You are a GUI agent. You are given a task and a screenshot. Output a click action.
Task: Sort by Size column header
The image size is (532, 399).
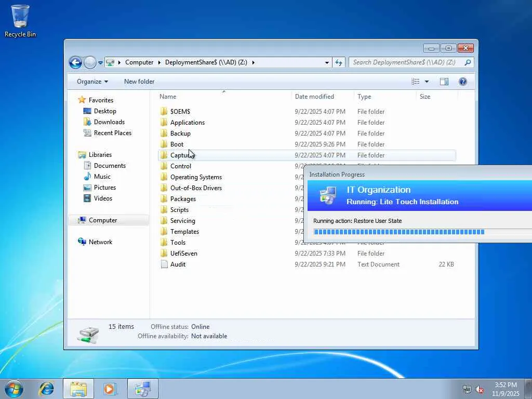437,97
